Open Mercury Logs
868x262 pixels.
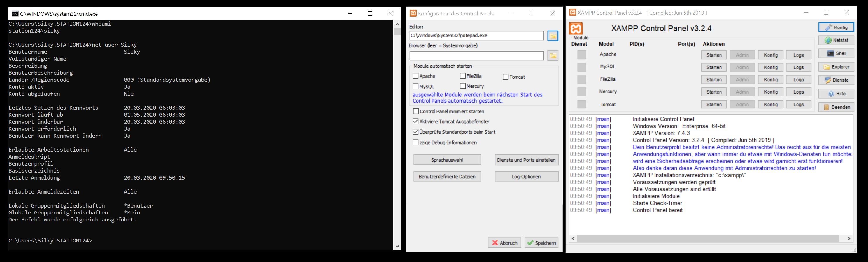tap(799, 92)
